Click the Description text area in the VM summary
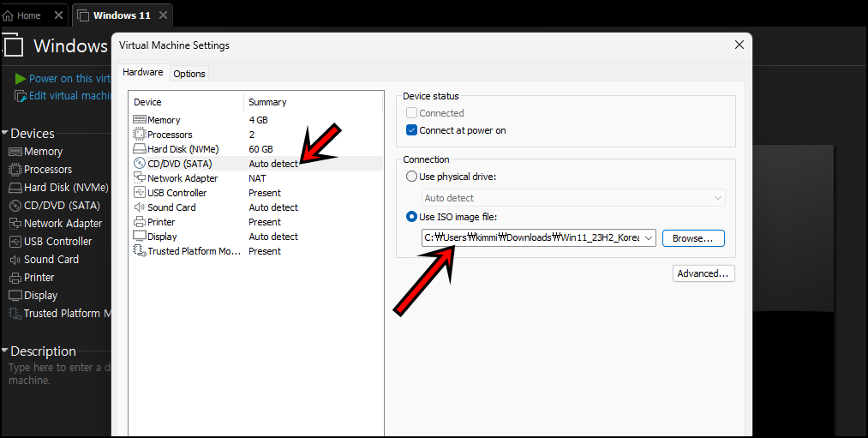868x438 pixels. point(60,374)
